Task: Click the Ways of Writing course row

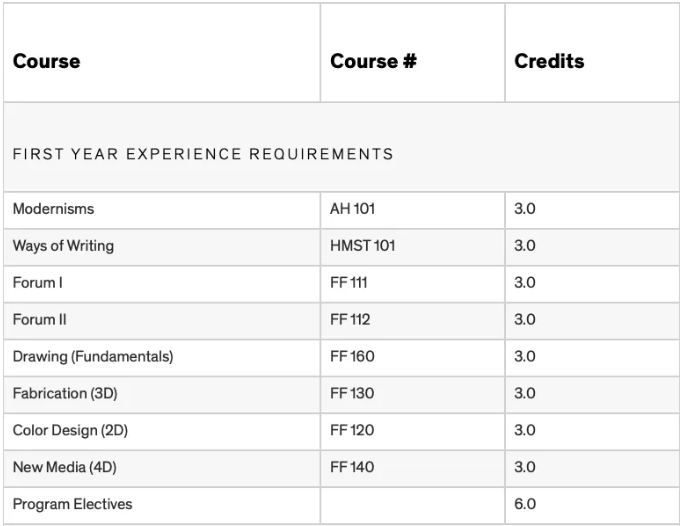Action: click(342, 247)
